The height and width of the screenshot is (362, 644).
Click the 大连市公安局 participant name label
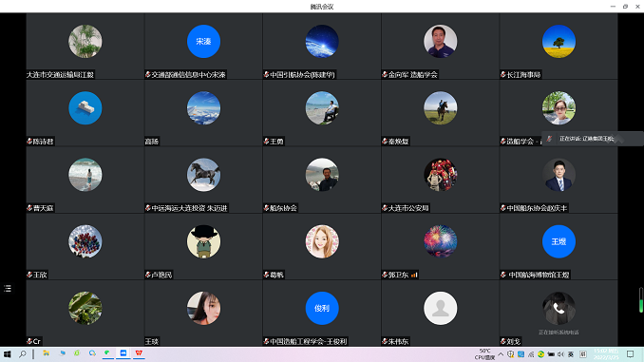point(408,208)
